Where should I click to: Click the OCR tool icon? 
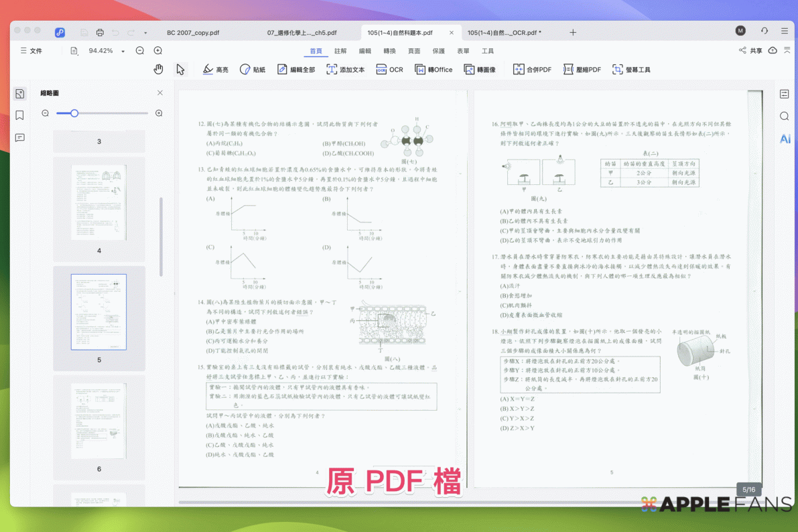pyautogui.click(x=389, y=69)
